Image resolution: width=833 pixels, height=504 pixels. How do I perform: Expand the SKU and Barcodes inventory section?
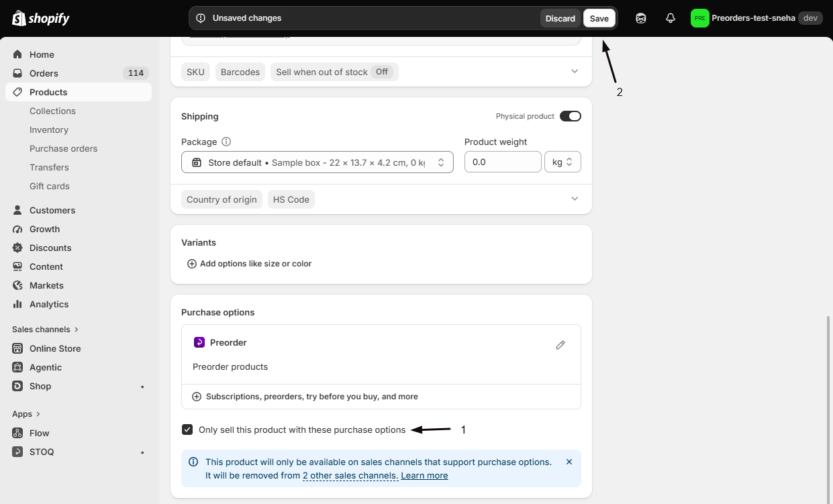575,71
